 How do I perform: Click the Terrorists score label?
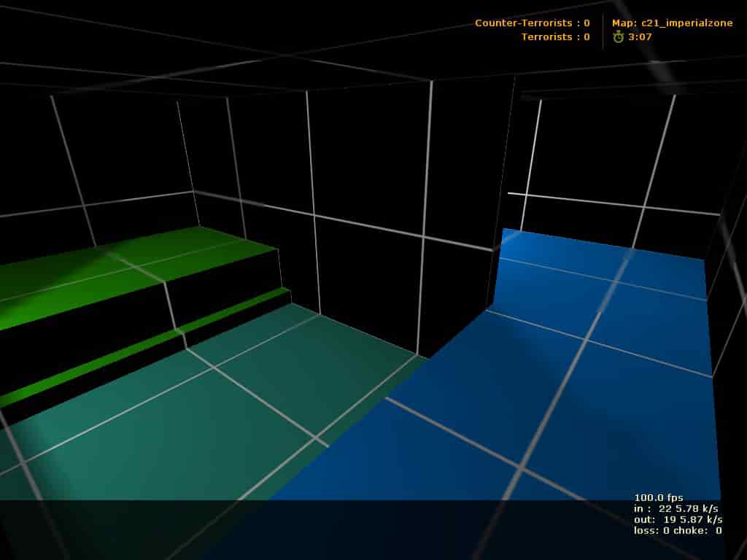click(555, 36)
